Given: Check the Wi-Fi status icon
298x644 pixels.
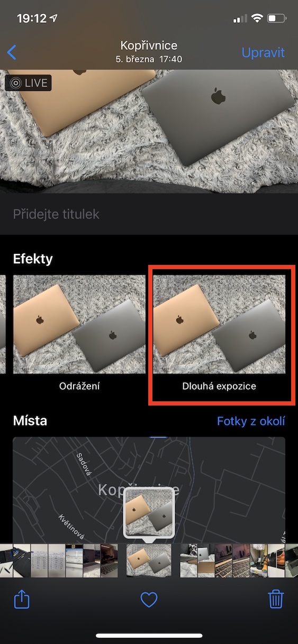Looking at the screenshot, I should pos(257,19).
